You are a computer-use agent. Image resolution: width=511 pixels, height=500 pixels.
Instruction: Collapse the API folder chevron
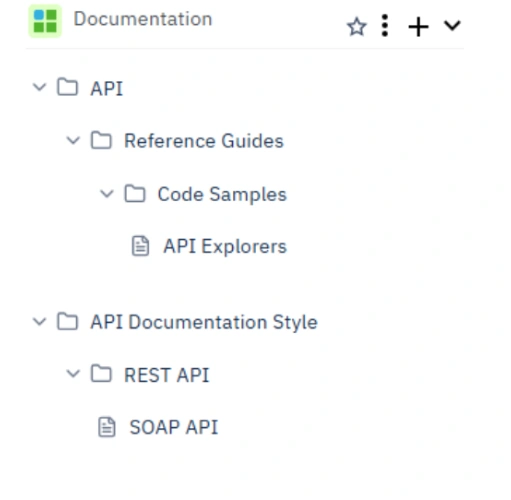[x=40, y=87]
